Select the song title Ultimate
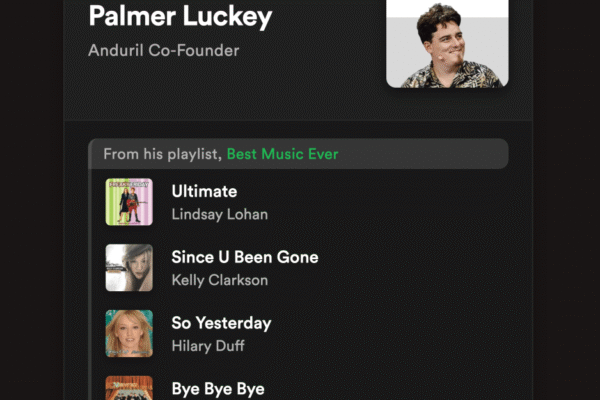The image size is (600, 400). [204, 191]
